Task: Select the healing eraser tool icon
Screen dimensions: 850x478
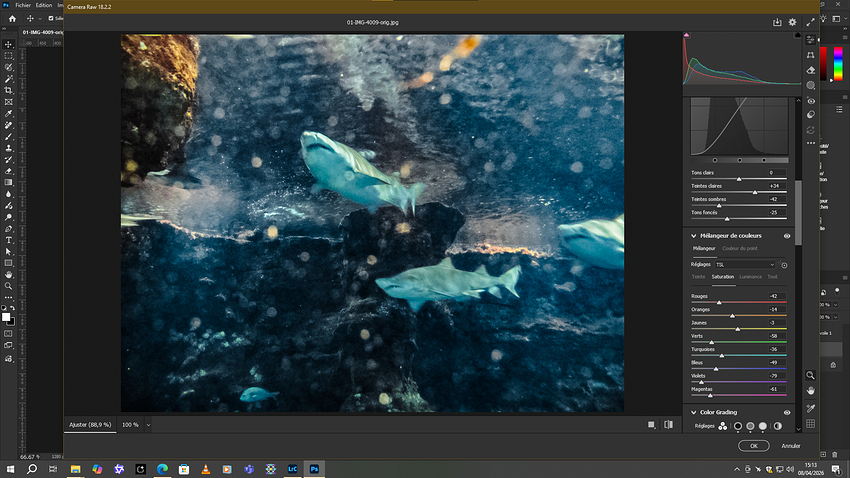Action: 811,71
